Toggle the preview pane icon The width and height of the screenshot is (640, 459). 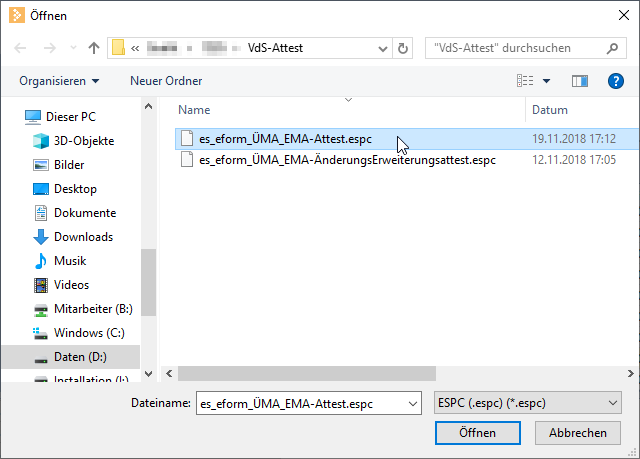pos(580,81)
